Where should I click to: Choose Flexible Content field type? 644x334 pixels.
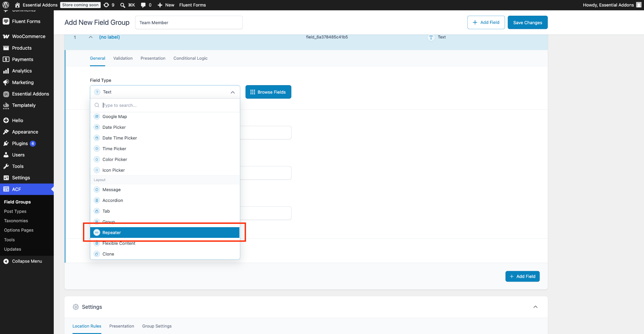click(165, 243)
